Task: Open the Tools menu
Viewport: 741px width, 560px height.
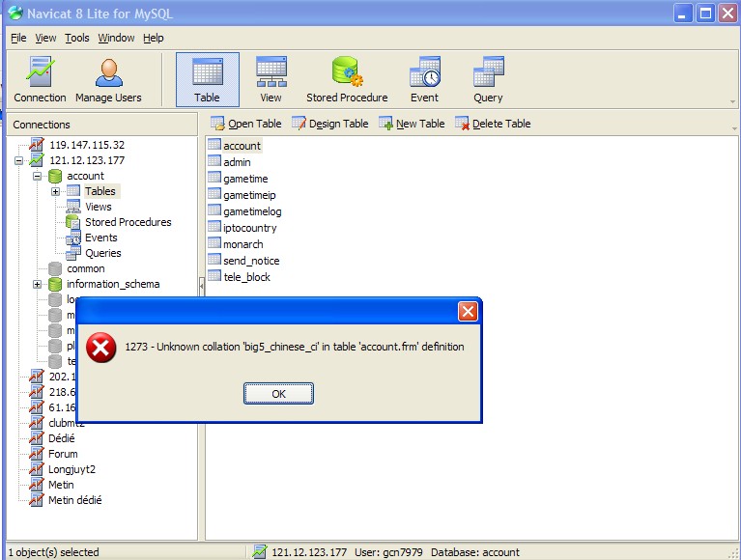Action: point(77,38)
